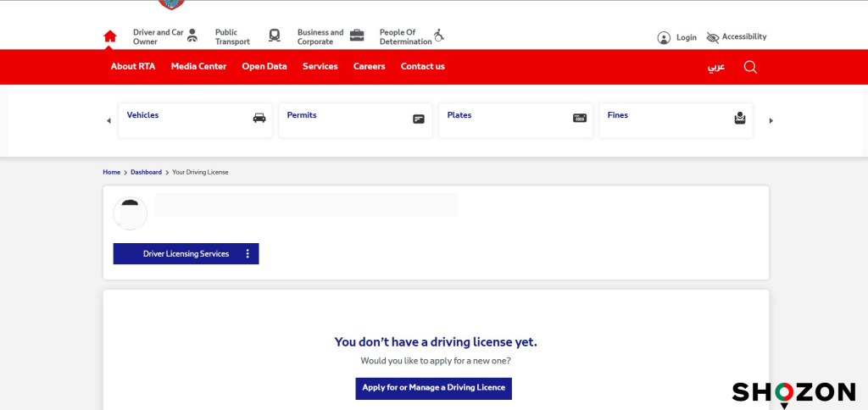Viewport: 868px width, 410px height.
Task: Click the crossed-out eye Accessibility icon
Action: (713, 37)
